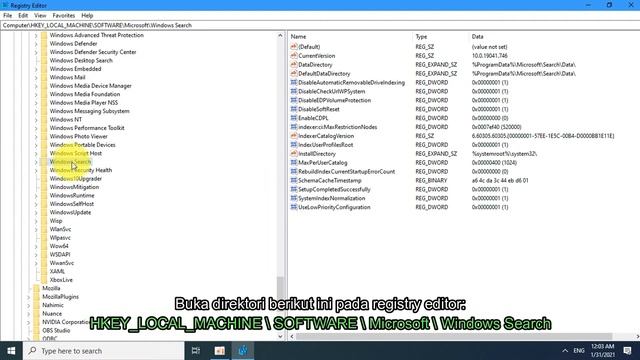Viewport: 640px width, 360px height.
Task: Click the MaxPerUserCatalog DWORD icon
Action: (293, 162)
